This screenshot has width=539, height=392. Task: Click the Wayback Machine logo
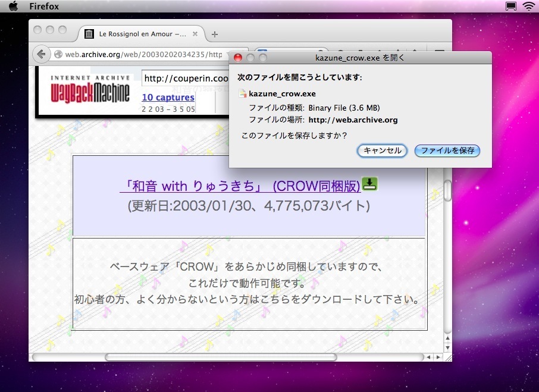89,90
